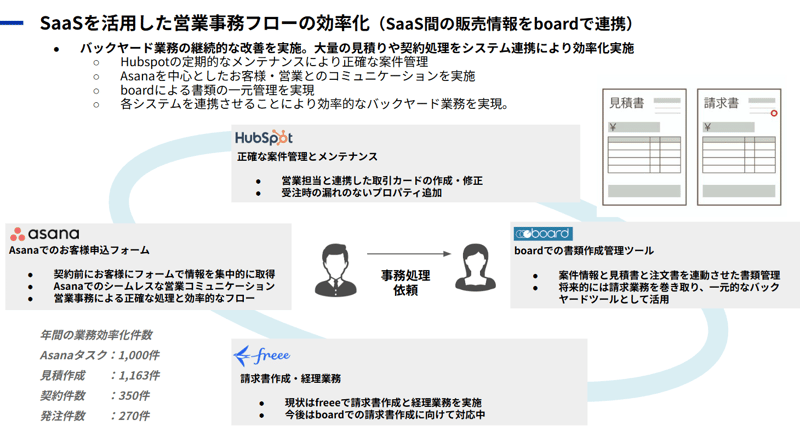Click the HubSpot logo
This screenshot has width=800, height=426.
pyautogui.click(x=264, y=137)
